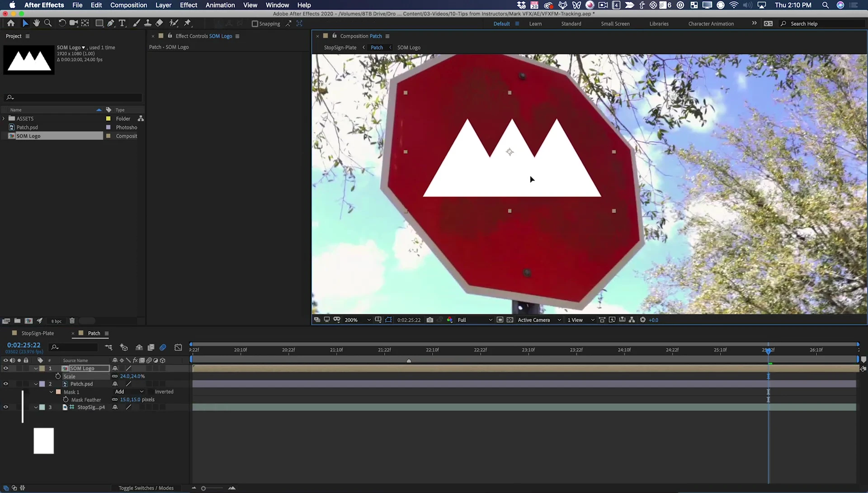868x493 pixels.
Task: Collapse the SOM Logo layer properties
Action: (36, 369)
